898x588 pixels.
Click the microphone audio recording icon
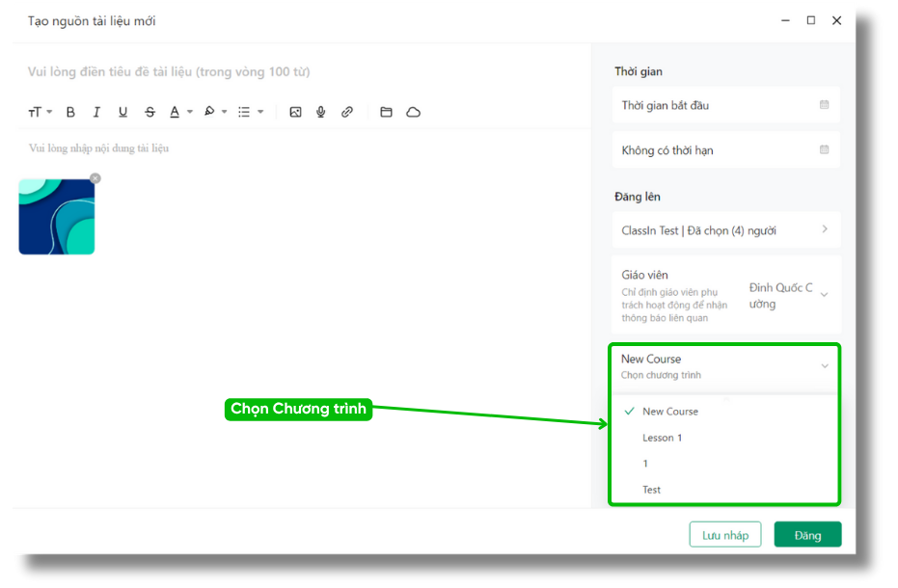[321, 112]
